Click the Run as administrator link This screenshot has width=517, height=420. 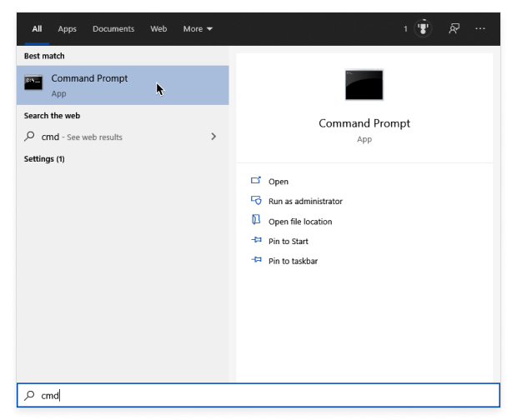(305, 201)
